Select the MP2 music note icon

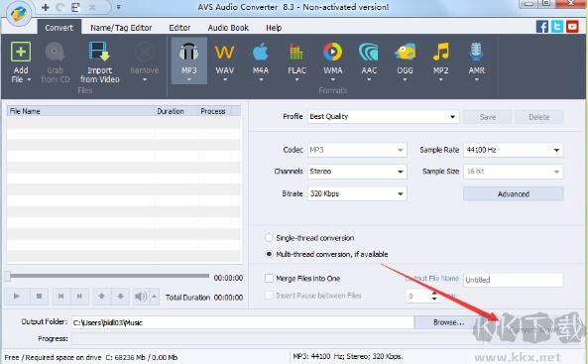coord(440,52)
